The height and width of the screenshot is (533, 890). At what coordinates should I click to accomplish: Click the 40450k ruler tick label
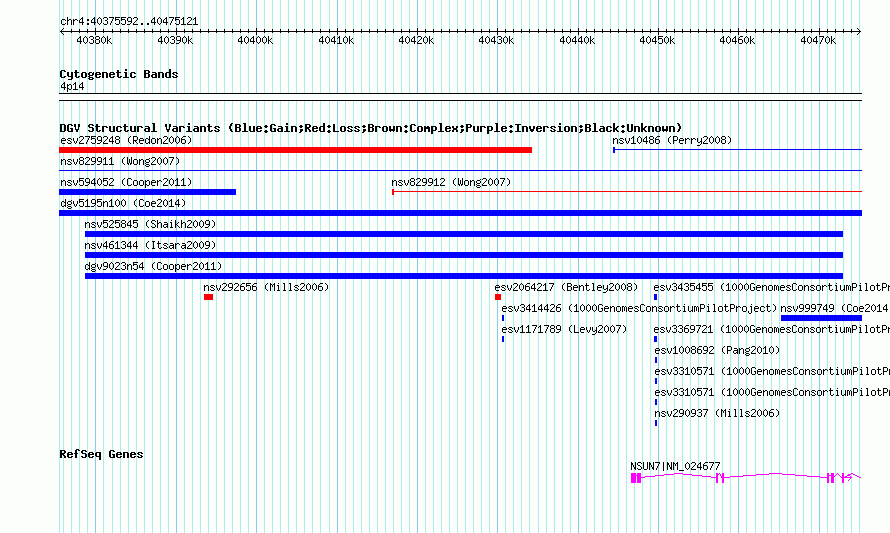tap(657, 40)
